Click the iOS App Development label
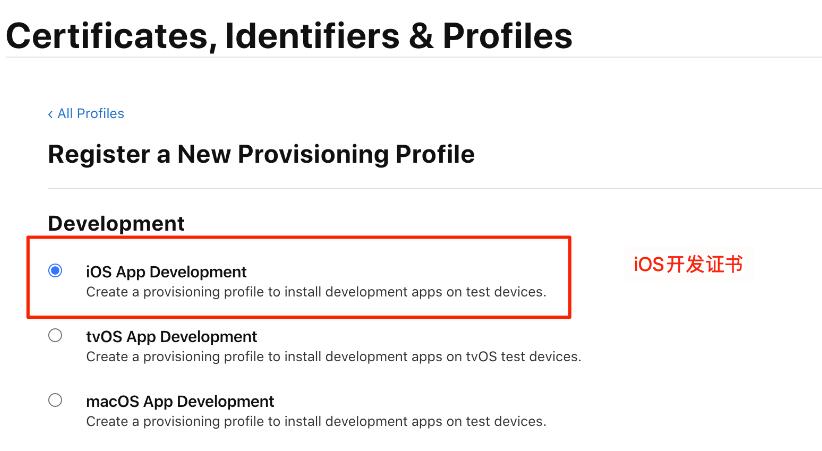 click(166, 272)
